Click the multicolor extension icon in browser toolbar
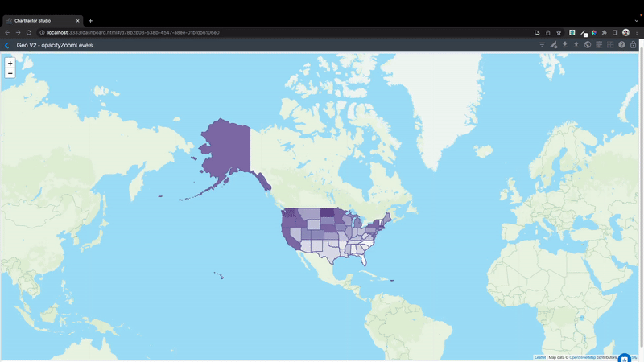The width and height of the screenshot is (644, 362). (x=594, y=32)
